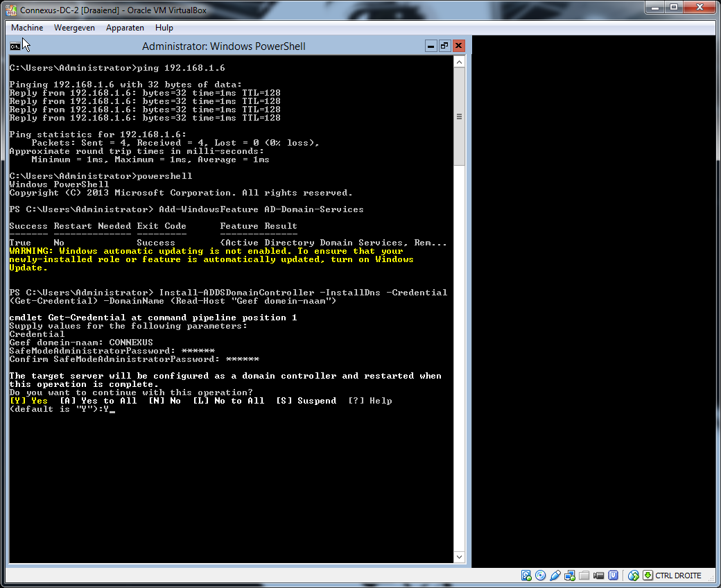Click the 'Confirm SafeModeAdministratorPassword' line
721x588 pixels.
pos(134,359)
